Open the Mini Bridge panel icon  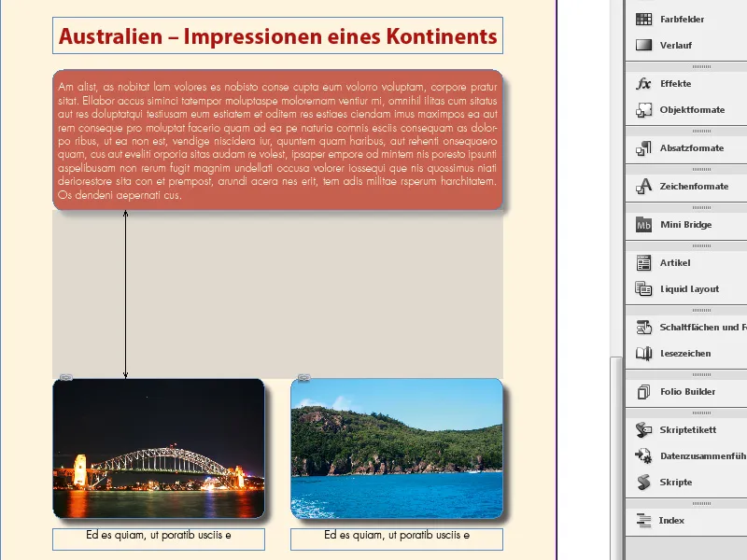coord(643,224)
